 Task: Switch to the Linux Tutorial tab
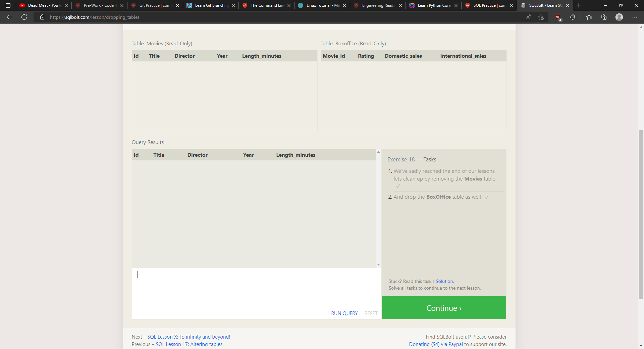323,5
